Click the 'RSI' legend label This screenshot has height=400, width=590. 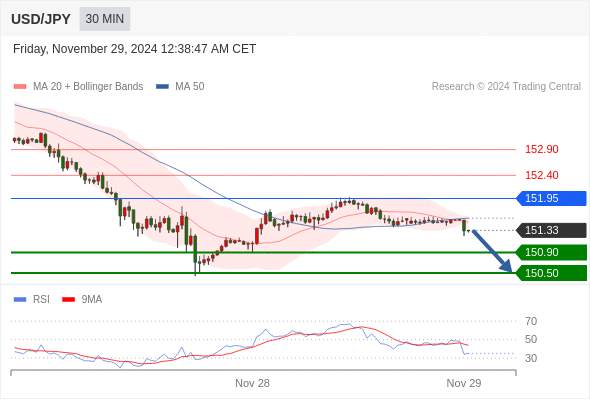point(41,300)
